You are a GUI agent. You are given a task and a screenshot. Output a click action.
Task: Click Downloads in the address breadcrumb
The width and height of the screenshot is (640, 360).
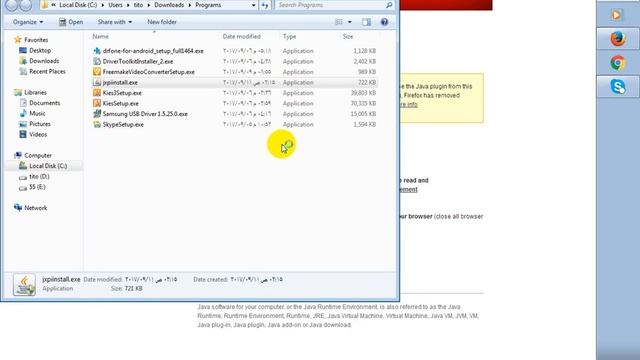169,5
